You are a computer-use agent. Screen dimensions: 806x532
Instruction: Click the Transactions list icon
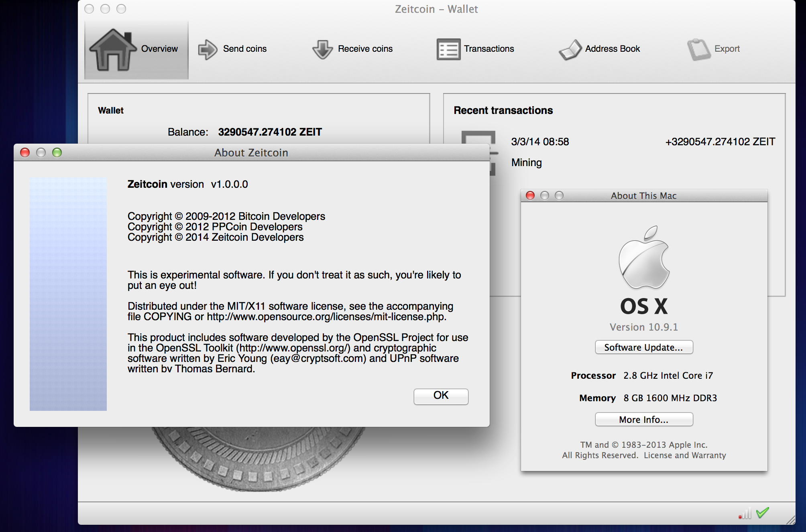(448, 49)
